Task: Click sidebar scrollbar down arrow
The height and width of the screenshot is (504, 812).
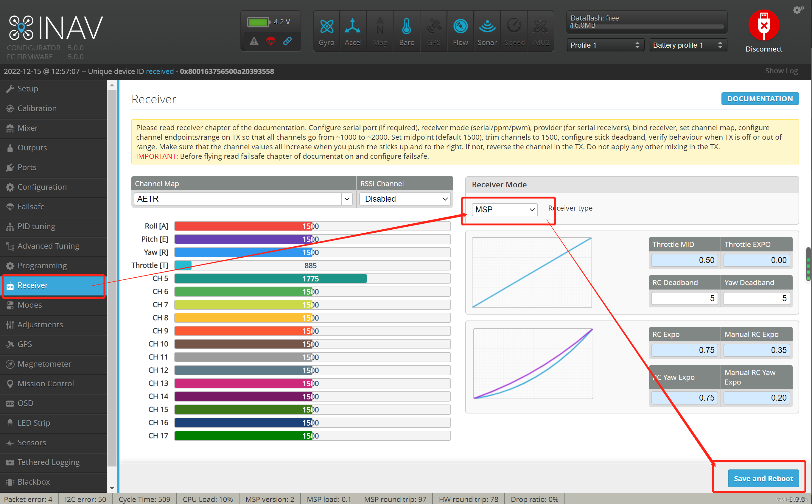Action: (112, 488)
